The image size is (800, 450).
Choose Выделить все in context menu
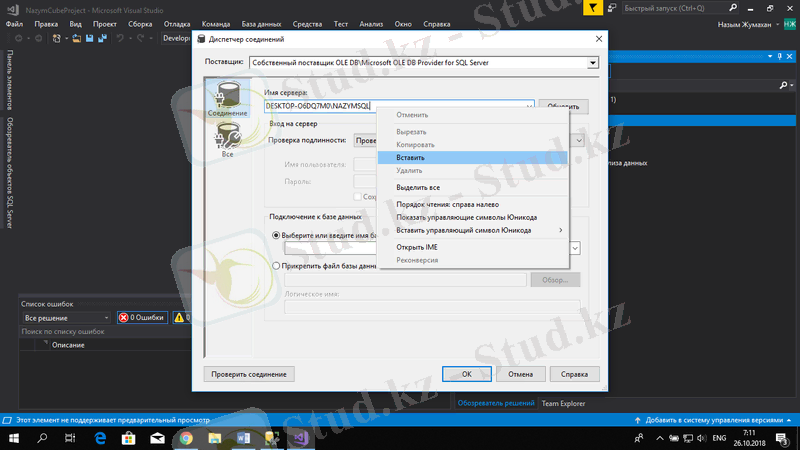473,187
